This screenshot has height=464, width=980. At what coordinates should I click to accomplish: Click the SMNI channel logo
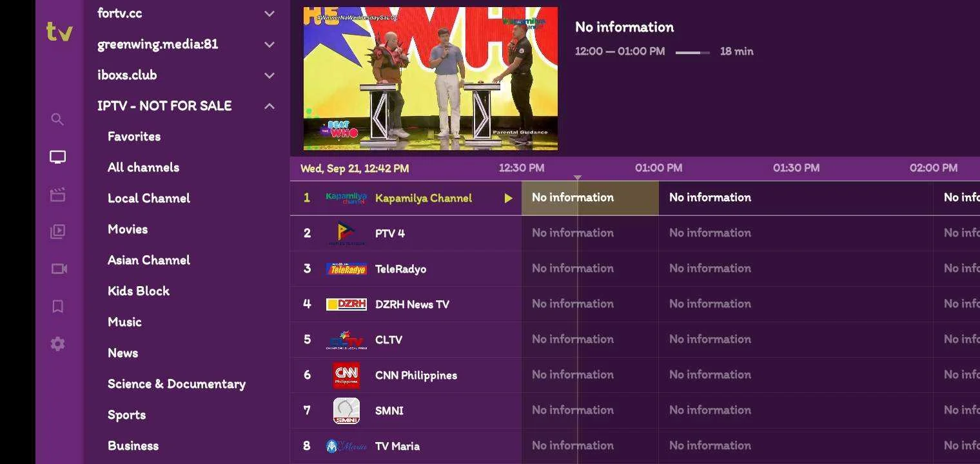tap(346, 411)
